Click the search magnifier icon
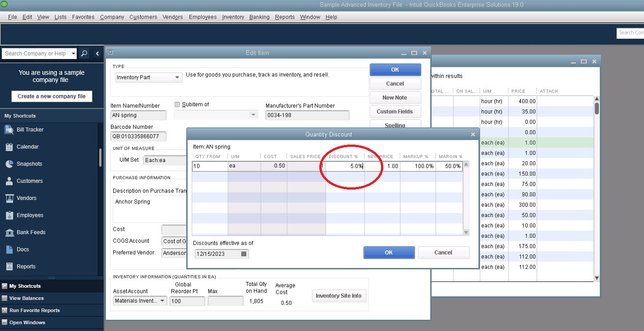 coord(84,53)
